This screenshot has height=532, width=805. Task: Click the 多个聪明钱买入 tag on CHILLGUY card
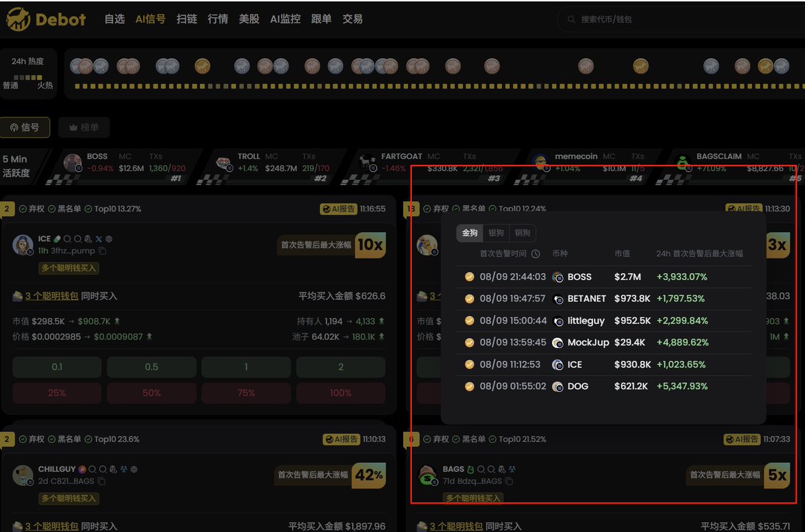(x=69, y=498)
